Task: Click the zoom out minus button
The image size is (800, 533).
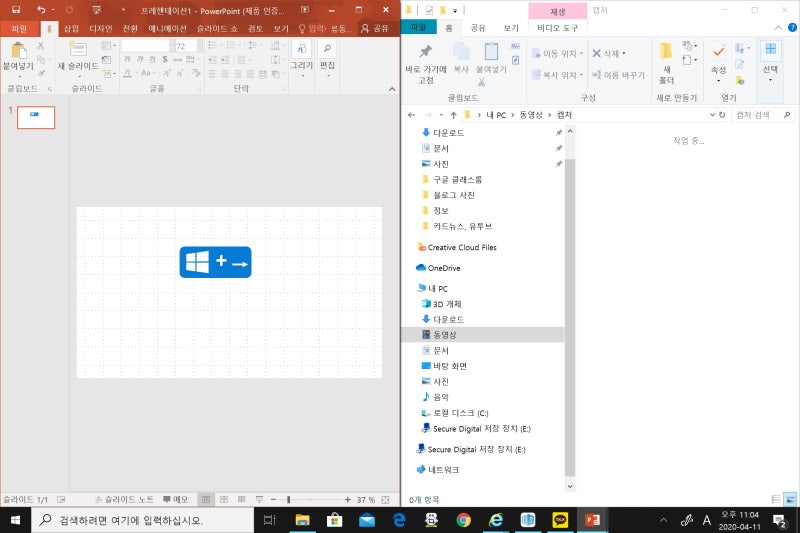Action: [x=273, y=499]
